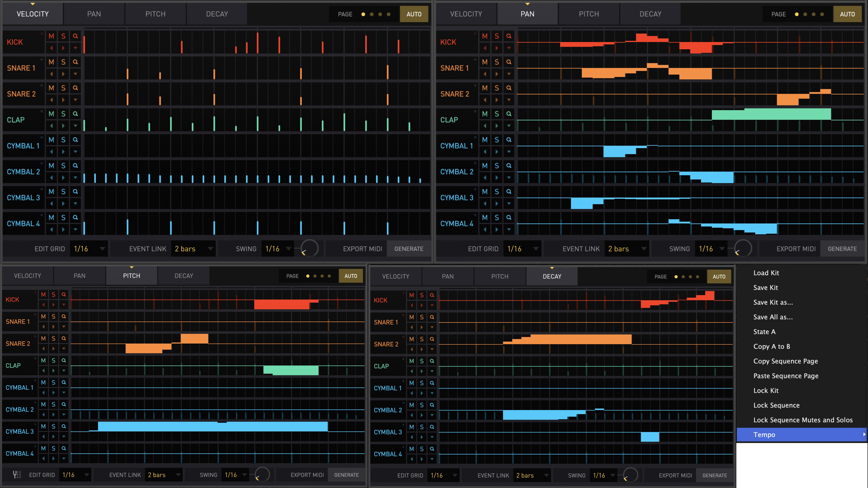Shift the CLAP sequence right in the Pitch panel
This screenshot has width=868, height=488.
[x=53, y=371]
